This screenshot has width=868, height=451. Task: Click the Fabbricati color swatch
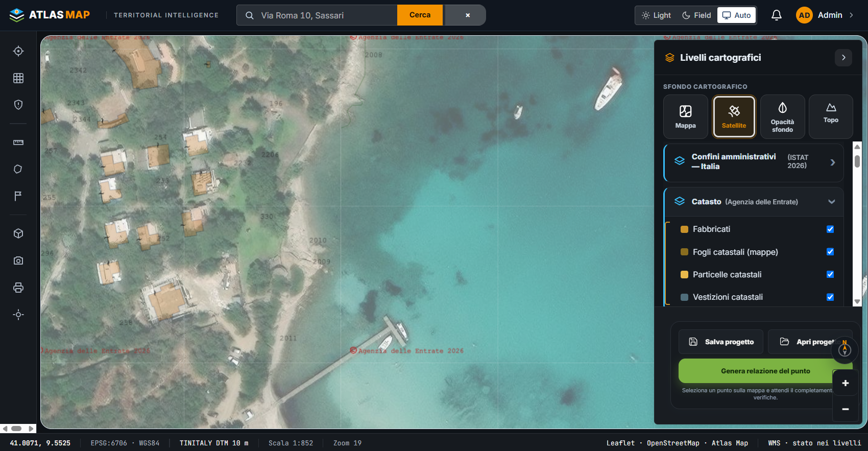pyautogui.click(x=685, y=229)
